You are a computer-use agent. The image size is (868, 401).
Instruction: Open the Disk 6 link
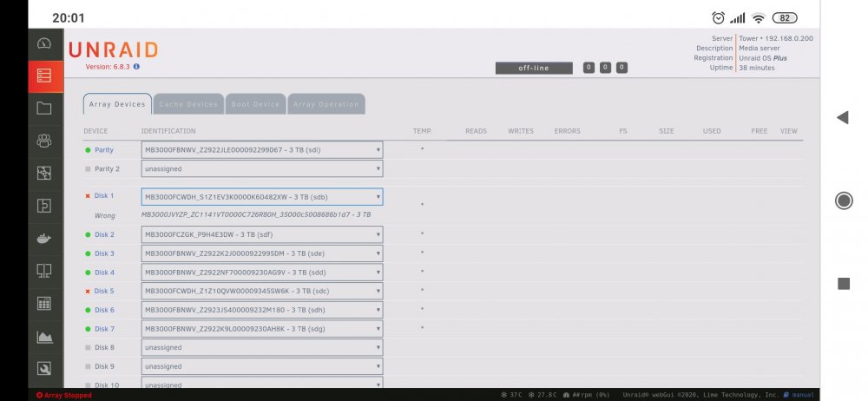coord(105,310)
